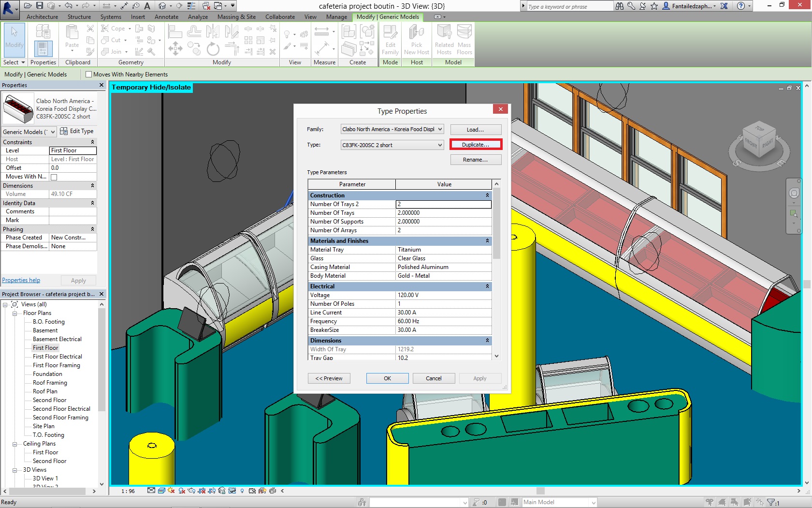Open the Family dropdown list
The width and height of the screenshot is (812, 508).
(x=440, y=130)
